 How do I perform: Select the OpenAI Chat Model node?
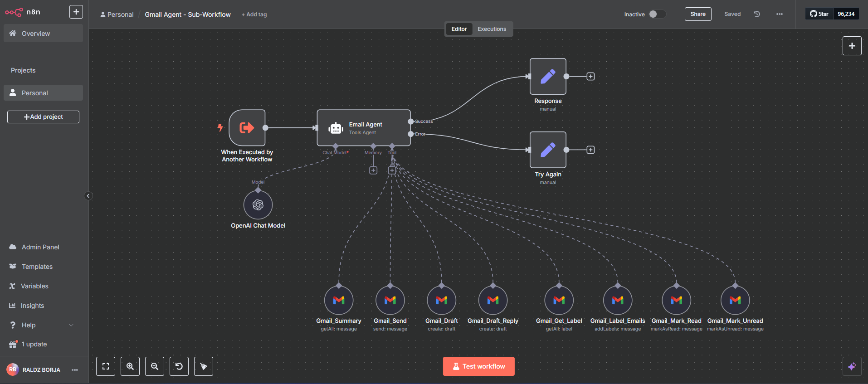click(258, 205)
